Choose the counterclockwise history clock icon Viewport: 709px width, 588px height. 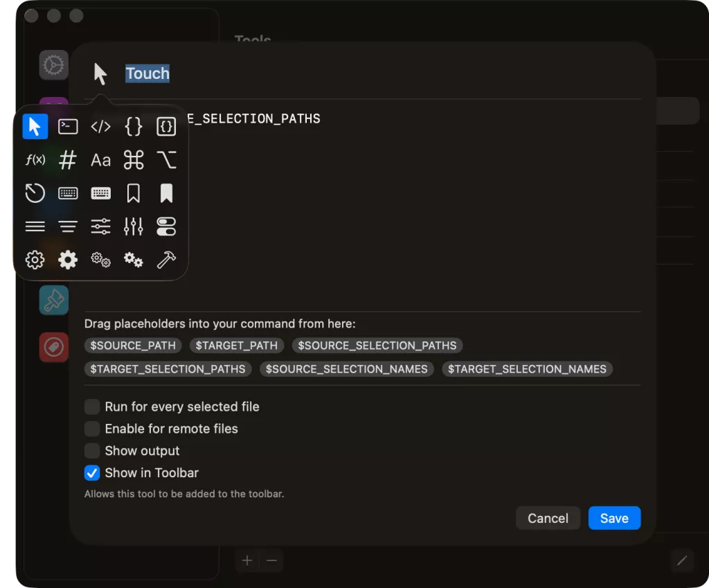click(35, 193)
